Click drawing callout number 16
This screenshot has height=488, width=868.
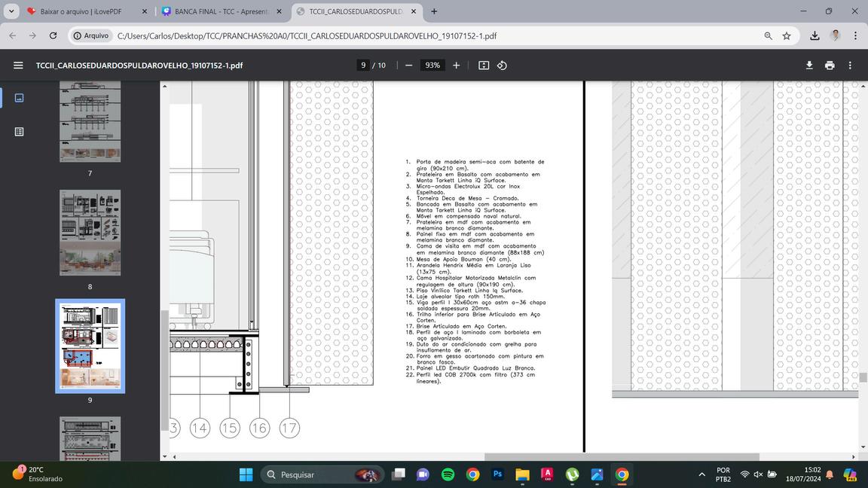[259, 428]
